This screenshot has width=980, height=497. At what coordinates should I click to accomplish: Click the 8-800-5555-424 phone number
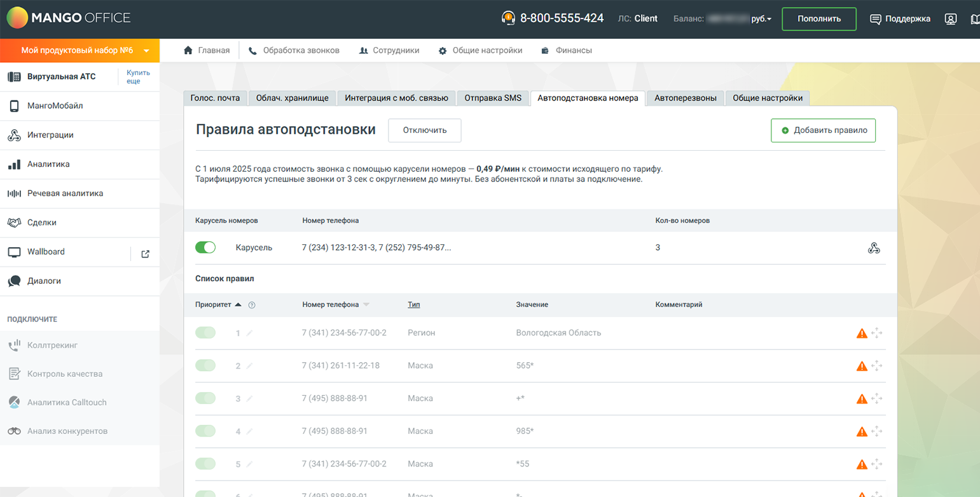pyautogui.click(x=562, y=18)
